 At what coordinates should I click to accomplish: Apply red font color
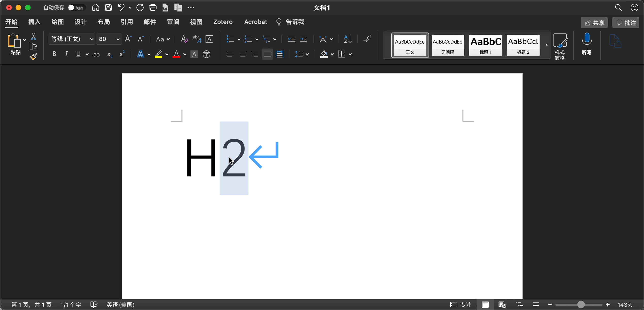click(177, 54)
